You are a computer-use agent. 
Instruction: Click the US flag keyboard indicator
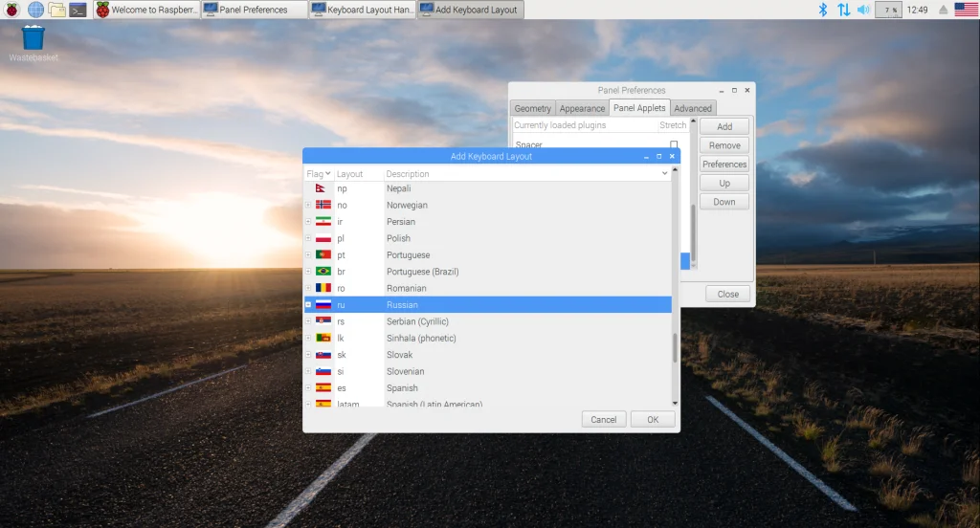tap(966, 10)
